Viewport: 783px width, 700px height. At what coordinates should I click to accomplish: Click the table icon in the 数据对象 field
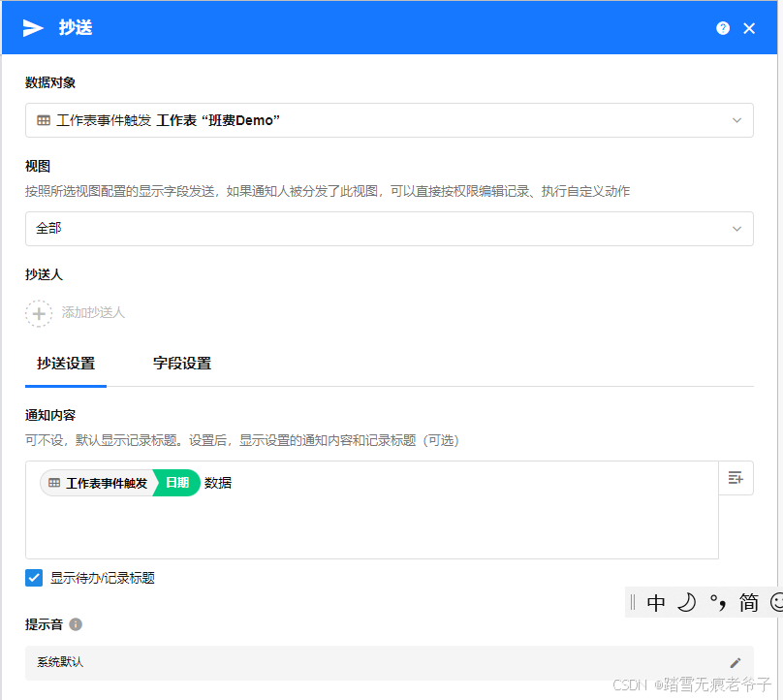click(43, 120)
